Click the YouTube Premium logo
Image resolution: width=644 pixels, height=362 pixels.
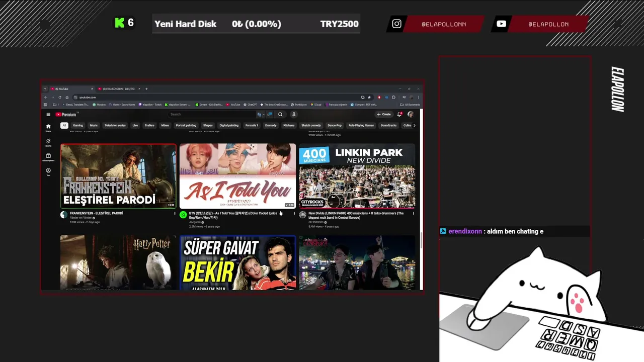pyautogui.click(x=66, y=115)
